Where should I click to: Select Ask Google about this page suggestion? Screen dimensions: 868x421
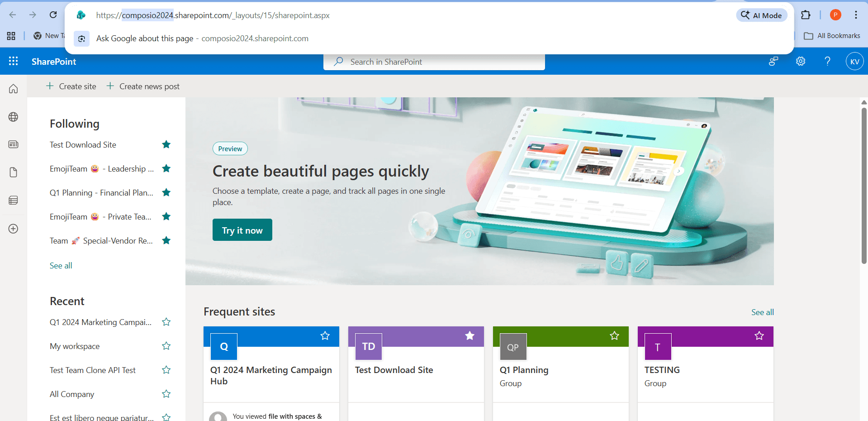click(429, 38)
